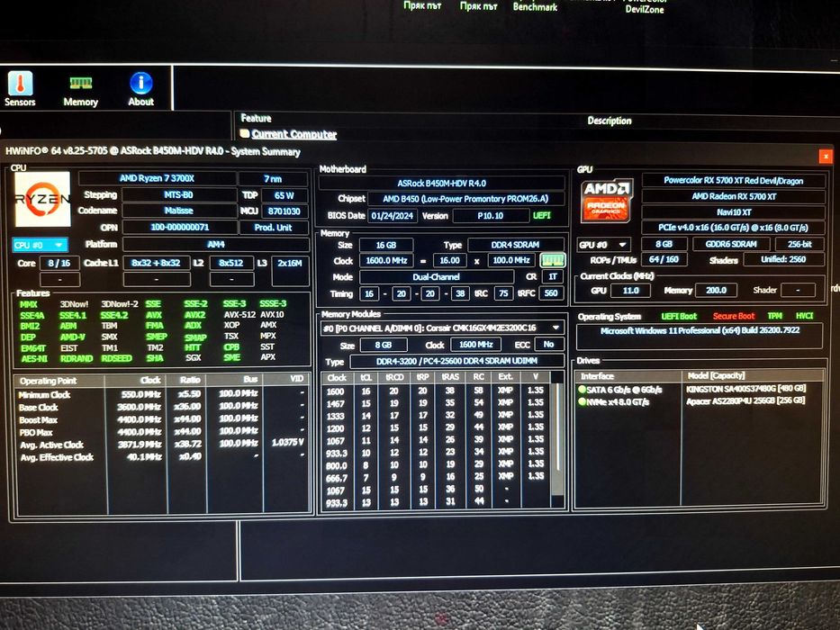The height and width of the screenshot is (630, 840).
Task: Click the BIOS version P10.10 field
Action: (x=490, y=215)
